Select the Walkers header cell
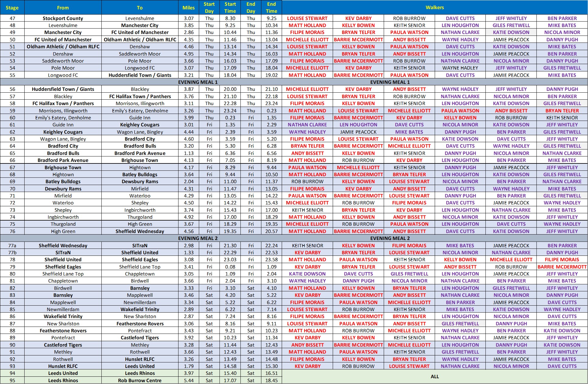This screenshot has width=588, height=384. (434, 7)
